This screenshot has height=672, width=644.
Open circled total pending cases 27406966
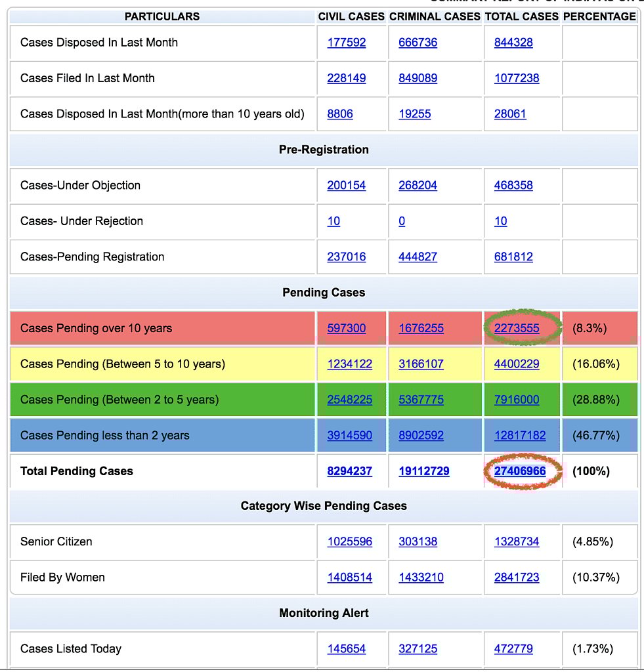pyautogui.click(x=520, y=471)
